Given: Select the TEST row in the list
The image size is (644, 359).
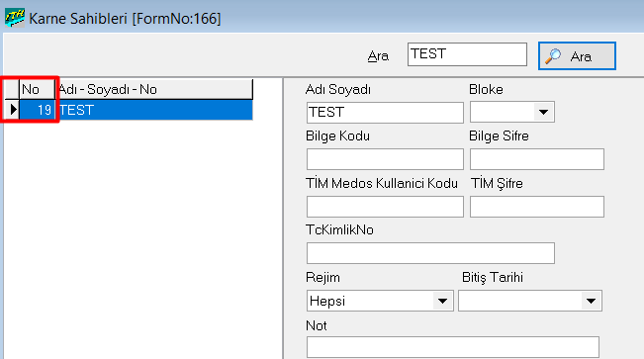Looking at the screenshot, I should [136, 110].
